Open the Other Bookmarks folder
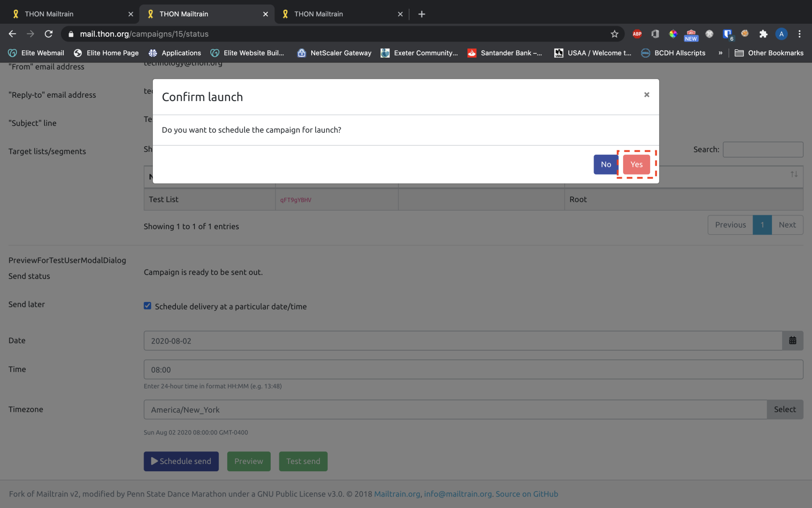 click(x=769, y=53)
